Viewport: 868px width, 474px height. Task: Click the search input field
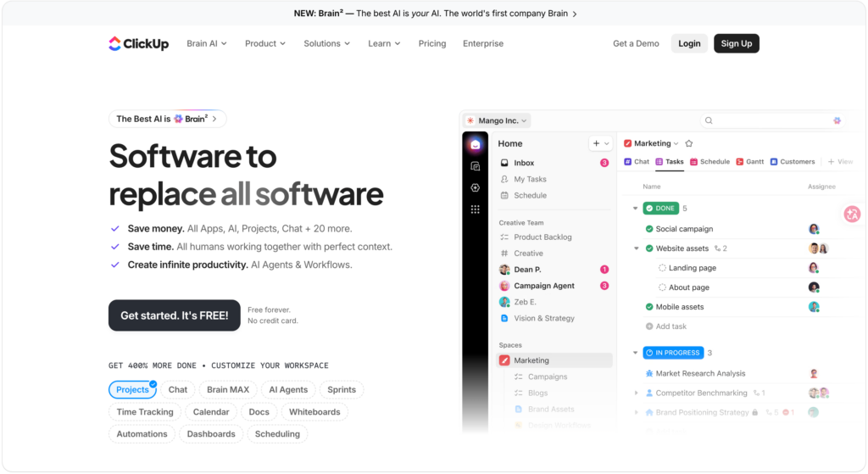pos(773,120)
